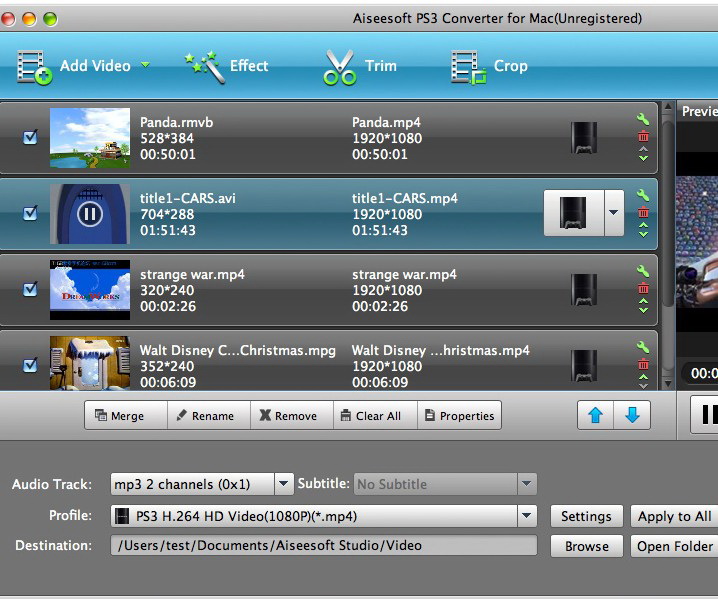This screenshot has width=718, height=599.
Task: Delete Walt Disney Christmas with its trash icon
Action: coord(643,364)
